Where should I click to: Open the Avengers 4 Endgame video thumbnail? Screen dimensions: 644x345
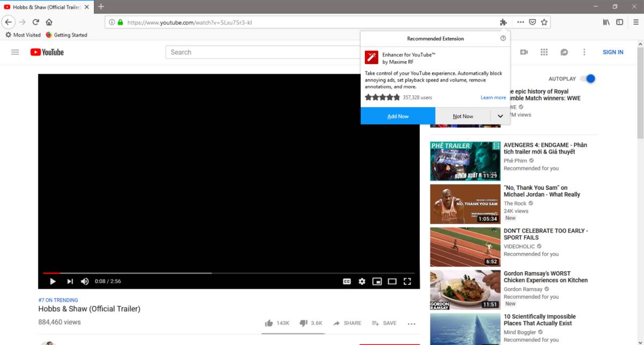tap(465, 161)
